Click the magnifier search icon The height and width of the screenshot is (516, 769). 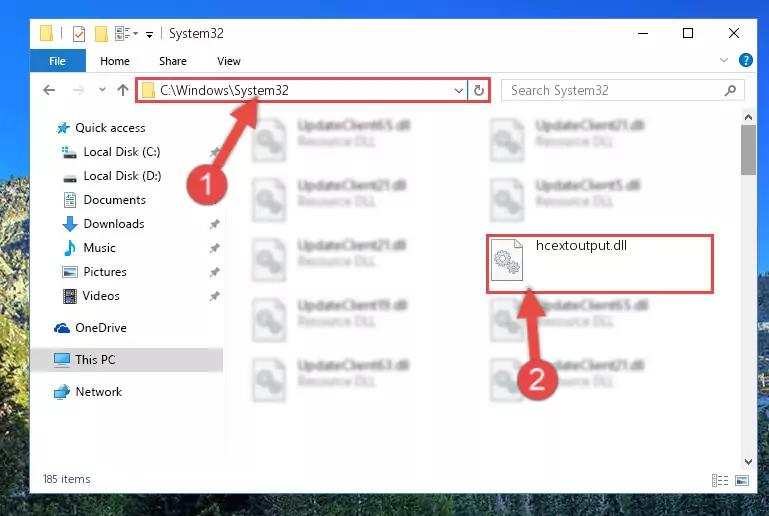click(730, 90)
